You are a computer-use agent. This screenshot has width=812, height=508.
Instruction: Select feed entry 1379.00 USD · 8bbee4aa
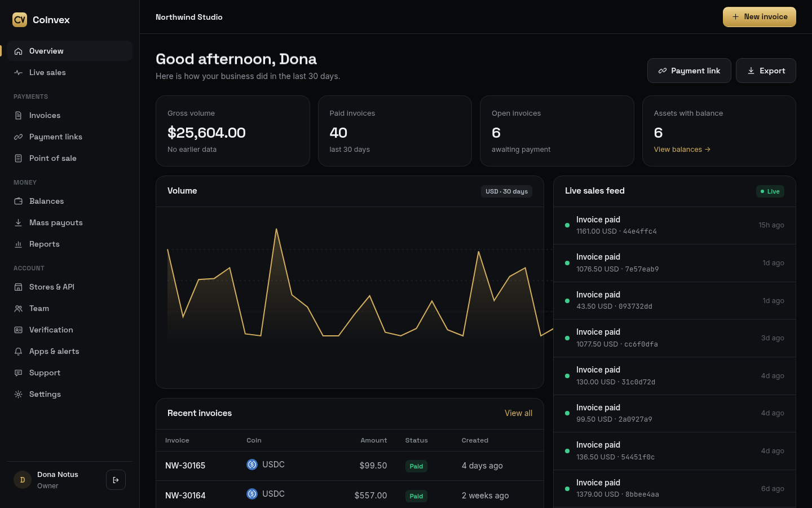(x=674, y=489)
